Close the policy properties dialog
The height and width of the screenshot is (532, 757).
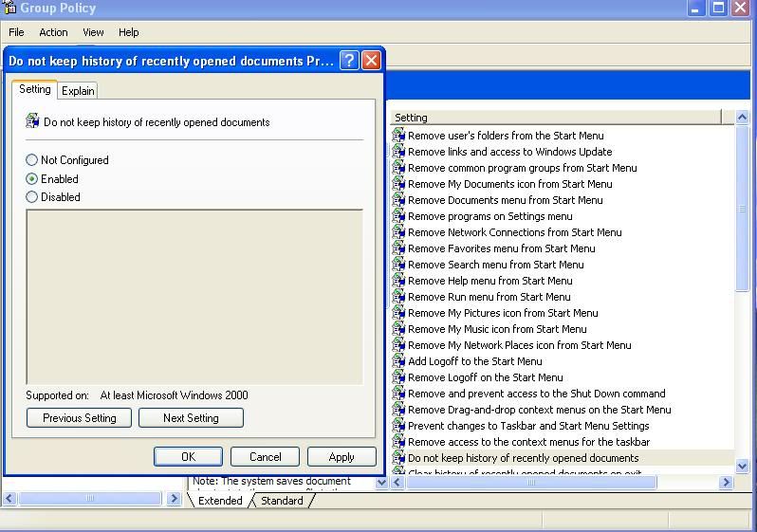point(371,61)
